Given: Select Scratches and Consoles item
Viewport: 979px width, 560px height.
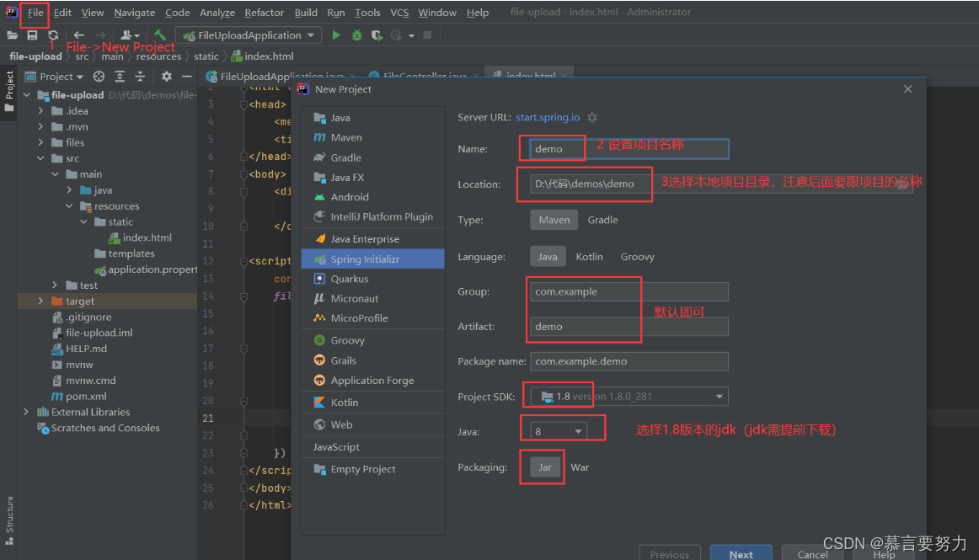Looking at the screenshot, I should [99, 429].
